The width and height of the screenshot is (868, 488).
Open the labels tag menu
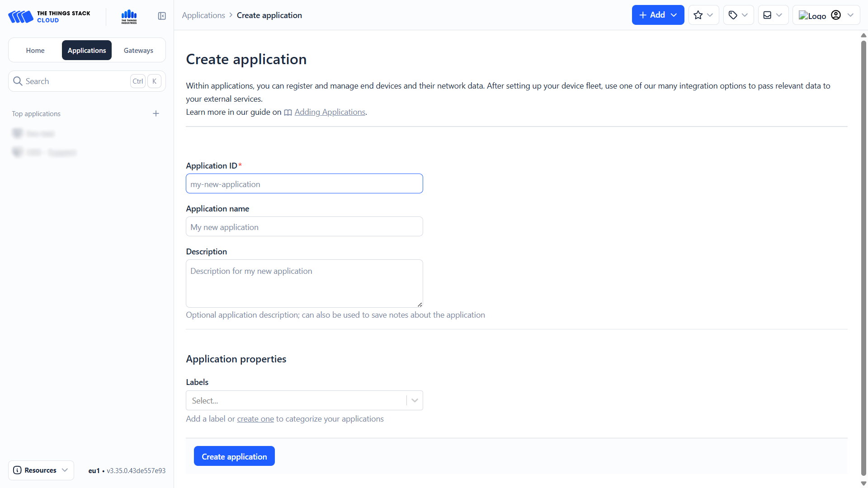(738, 15)
